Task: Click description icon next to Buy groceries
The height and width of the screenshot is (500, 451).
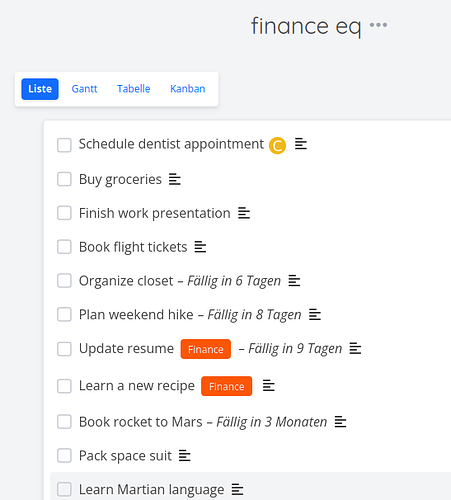Action: tap(175, 179)
